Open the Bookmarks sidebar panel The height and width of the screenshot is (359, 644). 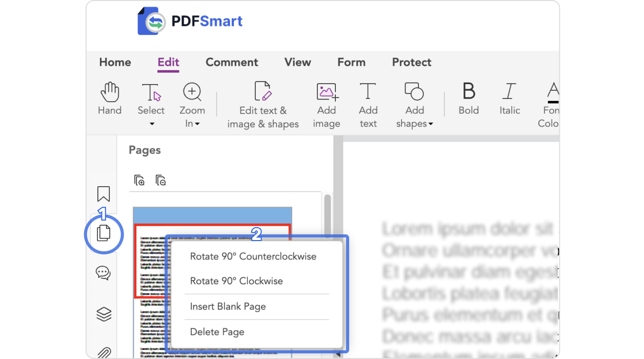click(x=104, y=194)
